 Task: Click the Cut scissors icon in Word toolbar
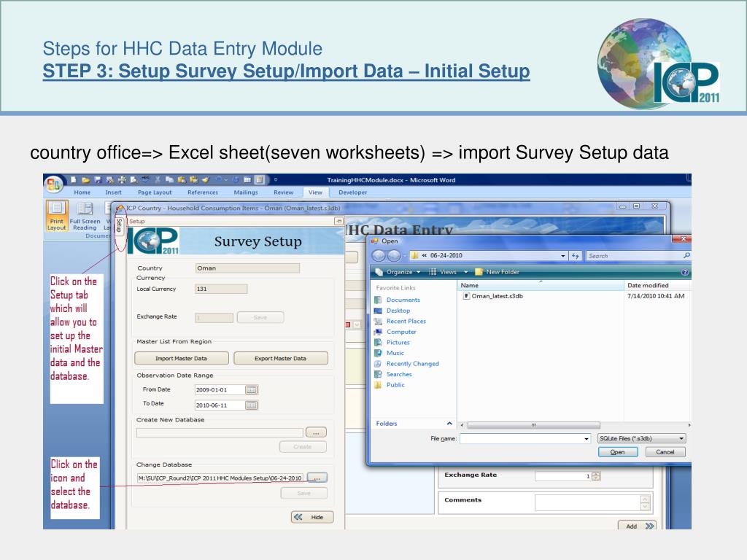(x=158, y=180)
